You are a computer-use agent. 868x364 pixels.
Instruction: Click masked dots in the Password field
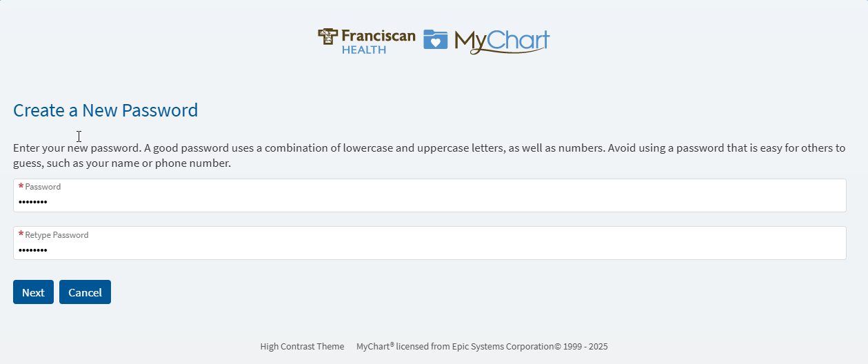(x=33, y=203)
